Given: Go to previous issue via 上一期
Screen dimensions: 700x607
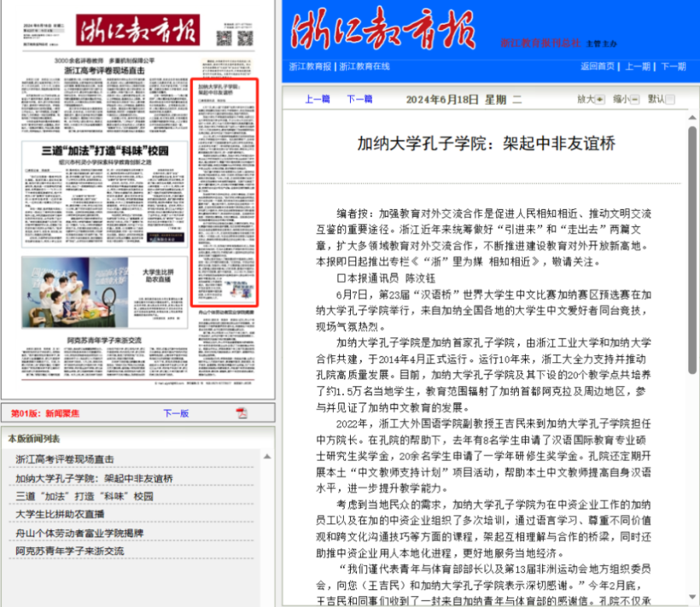Looking at the screenshot, I should 637,67.
